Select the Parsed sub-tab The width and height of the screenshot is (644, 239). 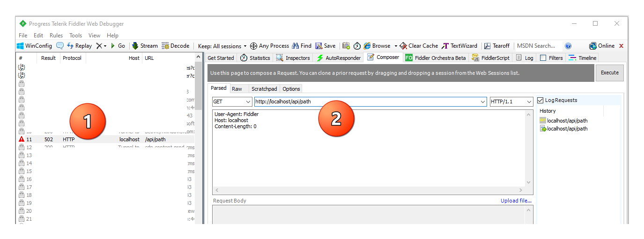click(218, 88)
